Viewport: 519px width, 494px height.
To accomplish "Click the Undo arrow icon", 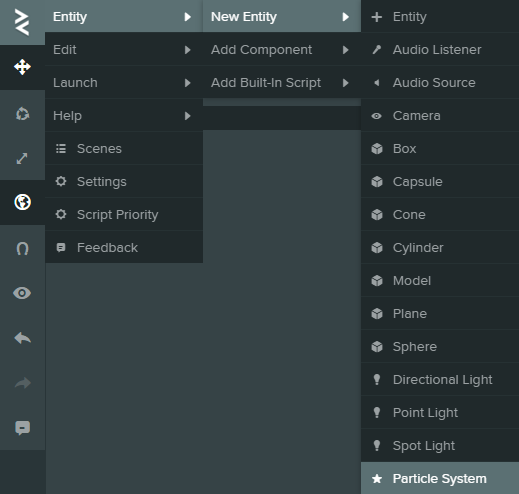I will pos(22,338).
